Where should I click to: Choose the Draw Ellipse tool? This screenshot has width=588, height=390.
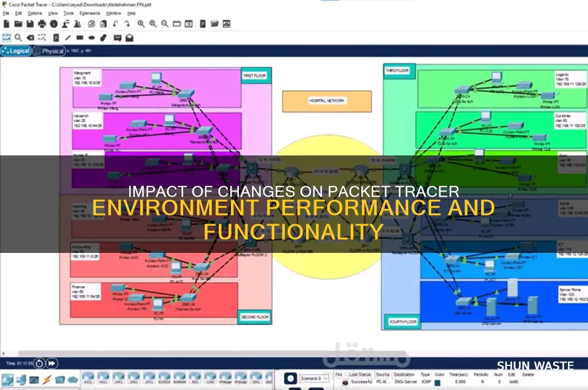click(x=91, y=37)
